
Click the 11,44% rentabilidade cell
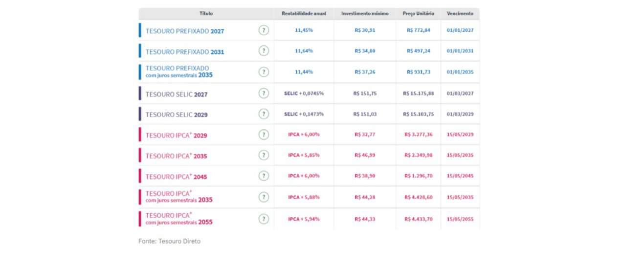(304, 72)
